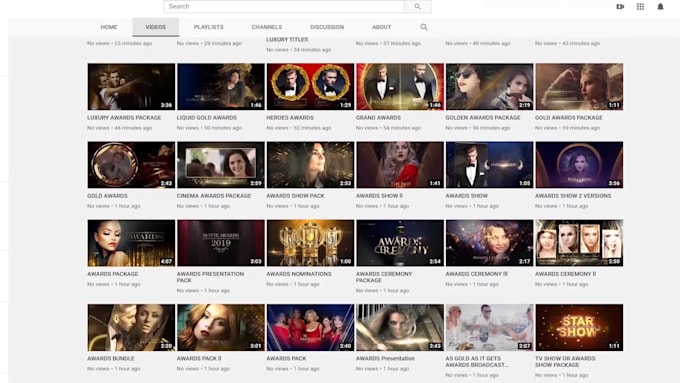
Task: Play the LIQUID GOLD AWARDS video thumbnail
Action: click(221, 87)
